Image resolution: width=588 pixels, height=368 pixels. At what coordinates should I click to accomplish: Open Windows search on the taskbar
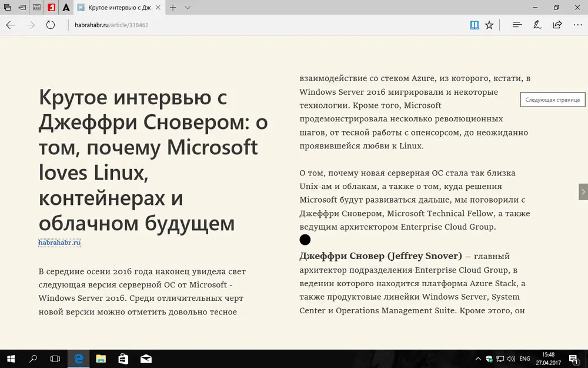click(x=32, y=359)
